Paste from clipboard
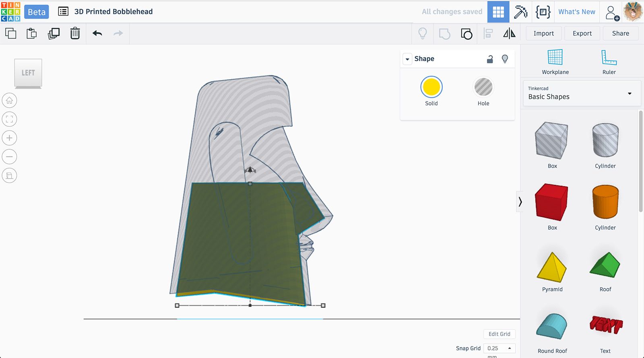 coord(32,33)
